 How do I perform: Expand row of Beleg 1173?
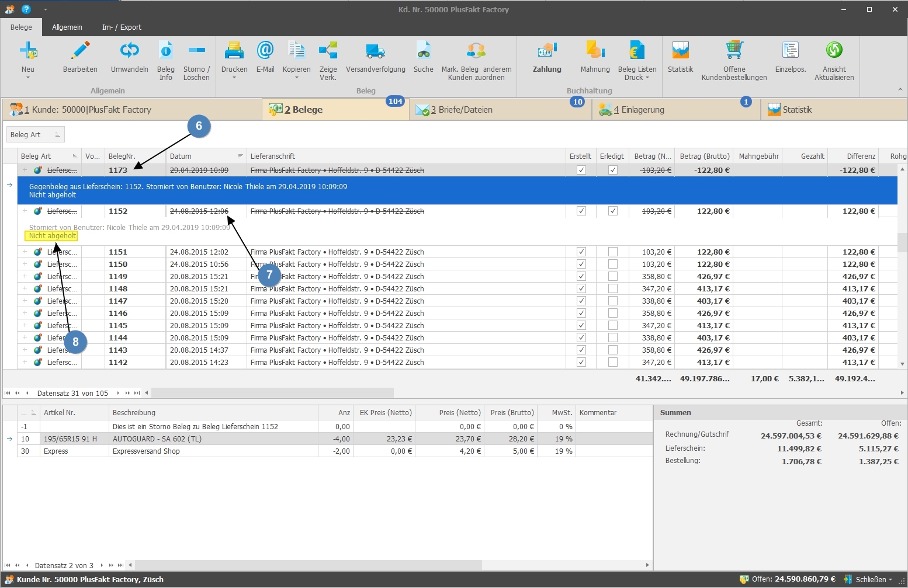coord(25,170)
